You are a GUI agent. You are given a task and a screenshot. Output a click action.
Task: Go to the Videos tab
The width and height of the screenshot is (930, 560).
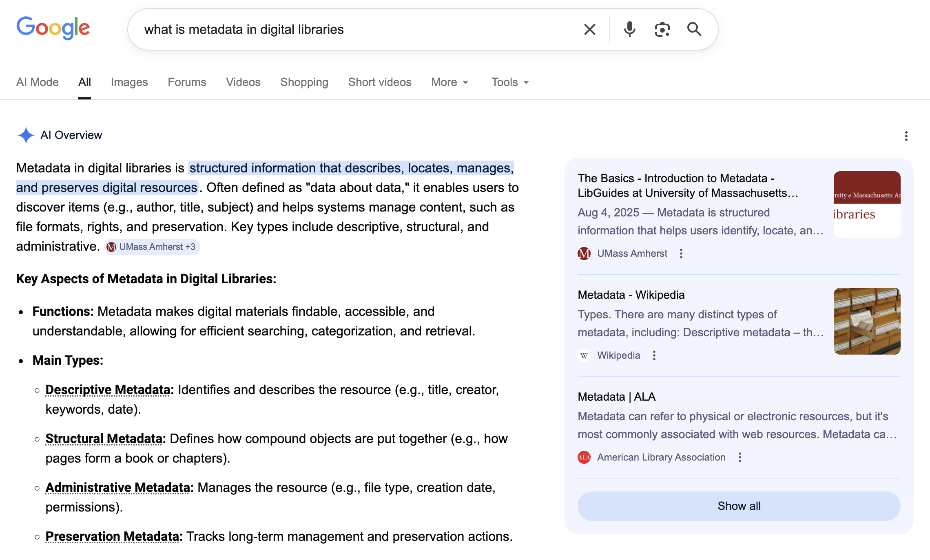[x=243, y=82]
